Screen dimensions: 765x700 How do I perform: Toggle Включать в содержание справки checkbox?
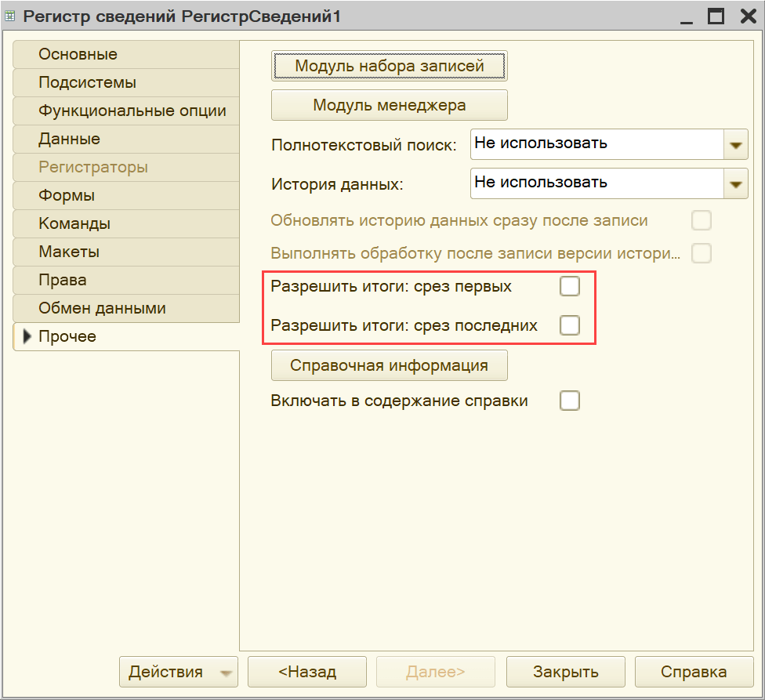pos(570,401)
